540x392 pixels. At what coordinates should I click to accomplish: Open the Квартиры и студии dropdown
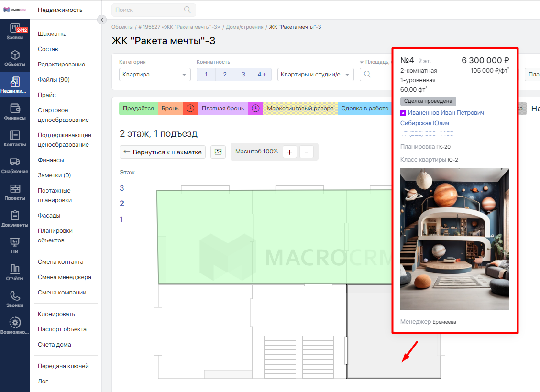(315, 75)
